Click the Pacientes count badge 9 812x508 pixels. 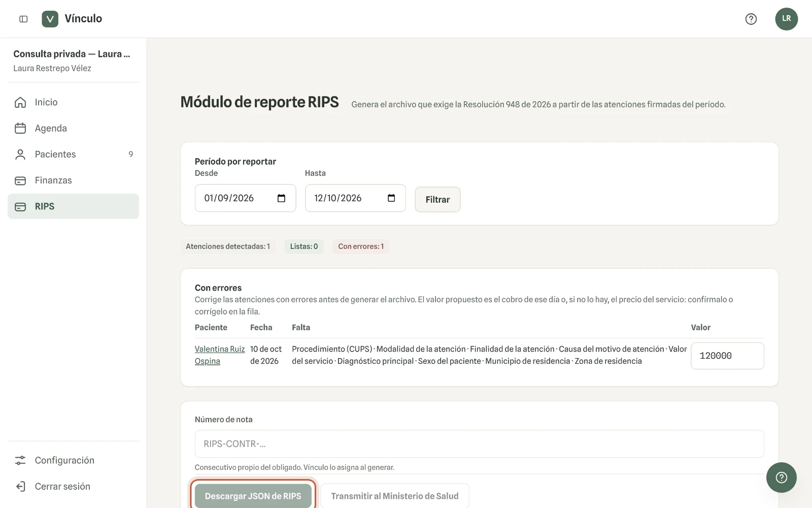point(131,154)
